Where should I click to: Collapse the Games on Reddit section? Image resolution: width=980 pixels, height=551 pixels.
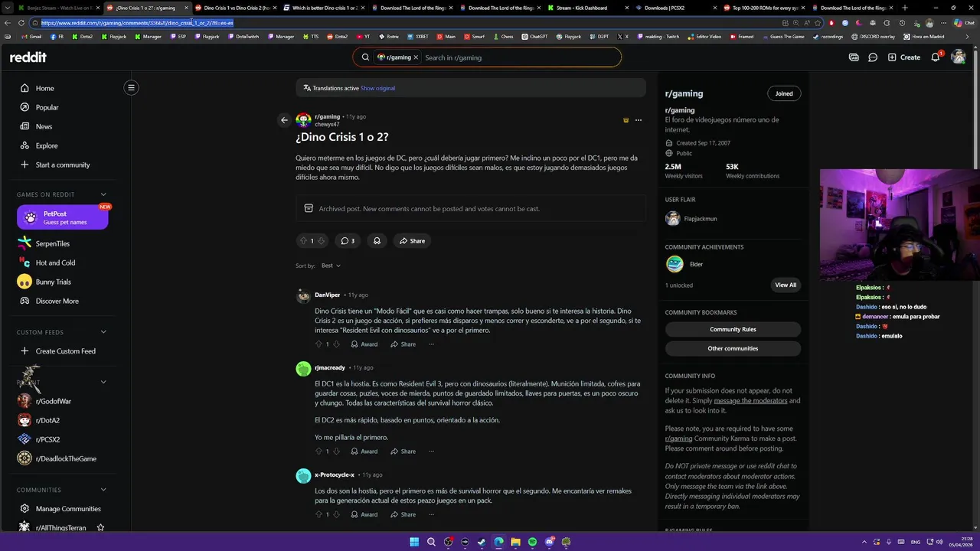tap(103, 194)
